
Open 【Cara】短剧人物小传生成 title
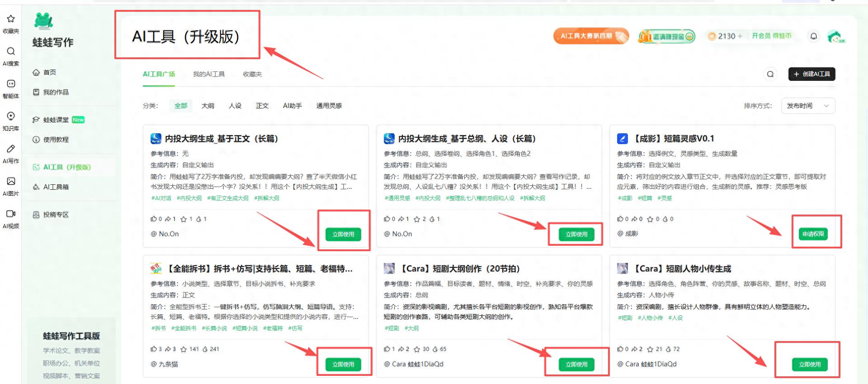coord(681,269)
